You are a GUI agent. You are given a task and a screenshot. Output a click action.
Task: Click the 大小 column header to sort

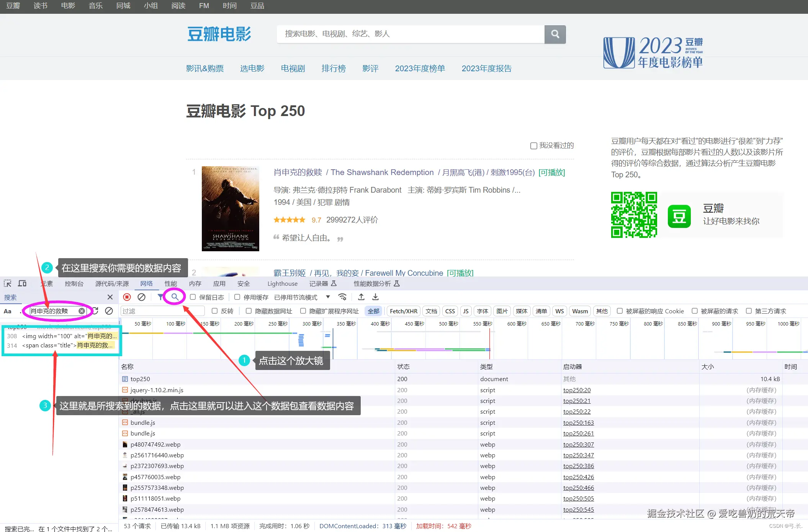click(707, 367)
